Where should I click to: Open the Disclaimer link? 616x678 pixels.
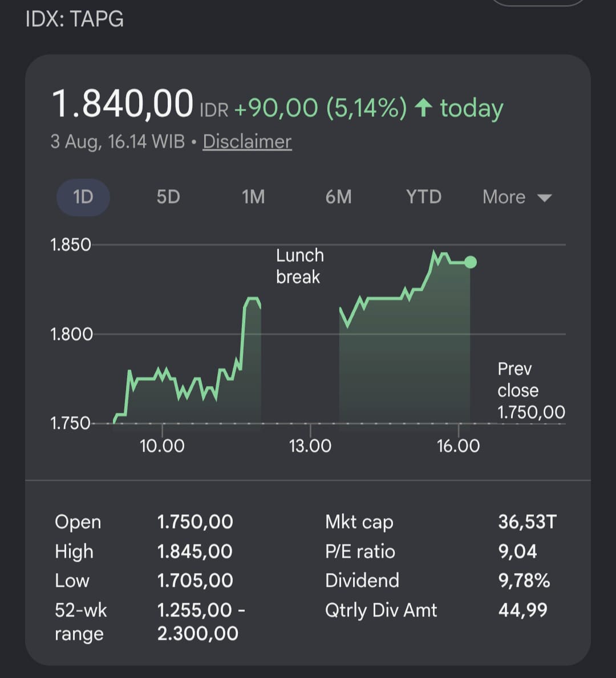(x=248, y=142)
